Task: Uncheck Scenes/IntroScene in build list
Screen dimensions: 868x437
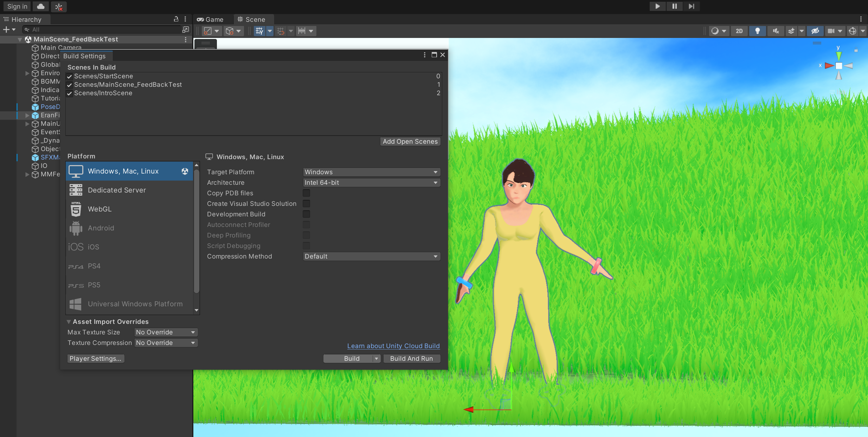Action: 70,93
